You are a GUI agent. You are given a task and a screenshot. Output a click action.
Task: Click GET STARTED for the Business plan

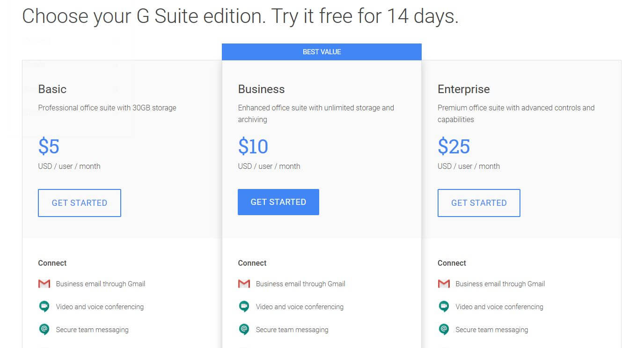coord(278,202)
